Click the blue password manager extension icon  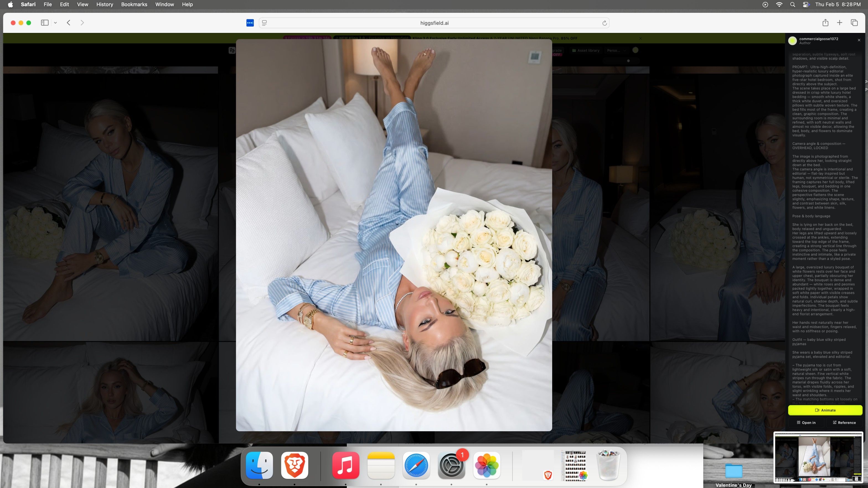coord(250,23)
